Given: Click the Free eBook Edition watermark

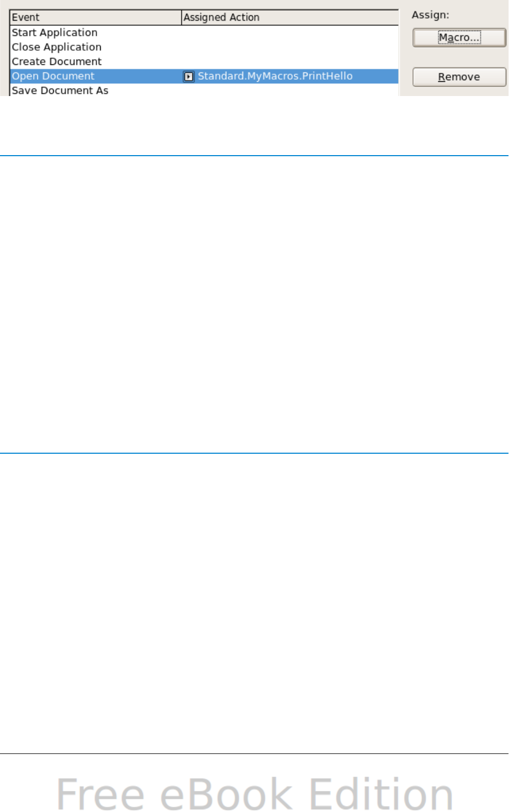Looking at the screenshot, I should pyautogui.click(x=255, y=793).
